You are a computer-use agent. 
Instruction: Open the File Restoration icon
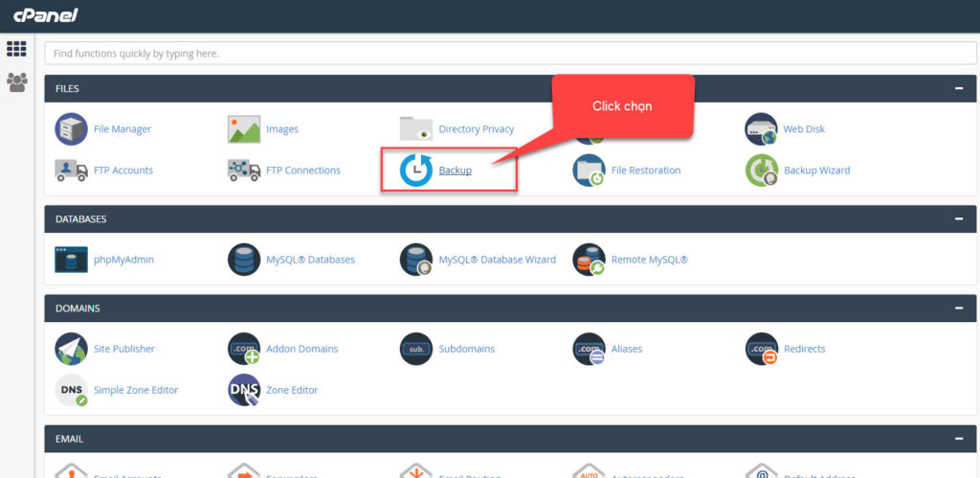pyautogui.click(x=589, y=171)
